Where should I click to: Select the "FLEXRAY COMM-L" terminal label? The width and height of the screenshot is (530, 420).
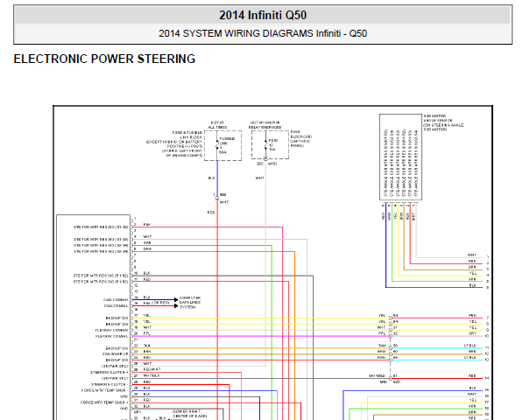(x=111, y=336)
